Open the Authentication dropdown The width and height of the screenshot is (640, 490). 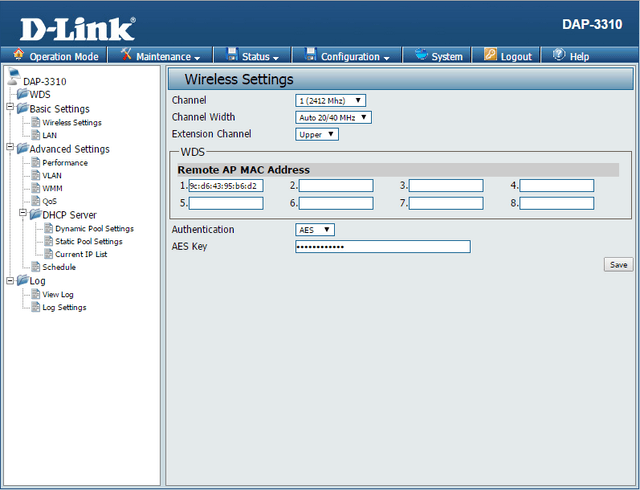pos(315,230)
